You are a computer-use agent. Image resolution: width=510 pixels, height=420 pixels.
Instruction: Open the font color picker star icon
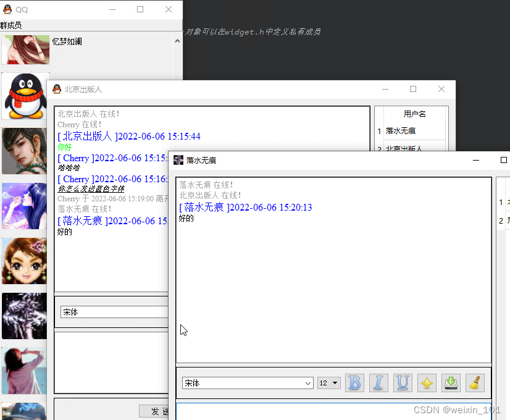click(427, 383)
